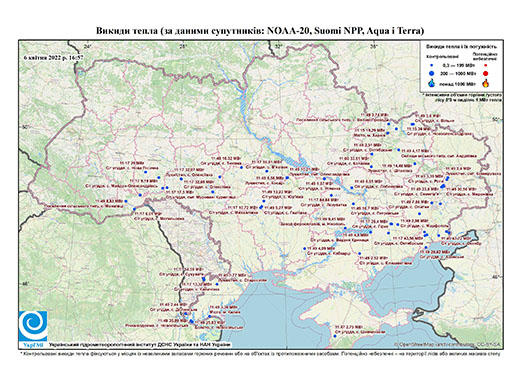This screenshot has width=520, height=368.
Task: Click the blue marker beside 2,52 МВт label
Action: pyautogui.click(x=360, y=254)
